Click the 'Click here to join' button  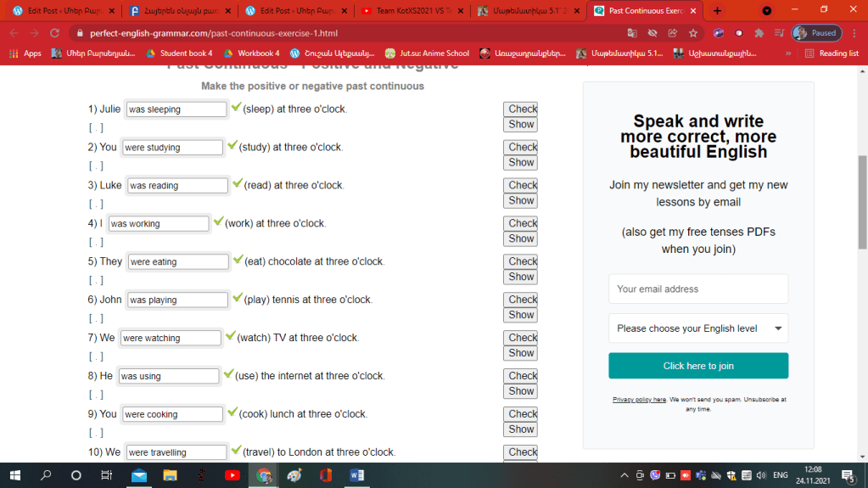[x=697, y=366]
